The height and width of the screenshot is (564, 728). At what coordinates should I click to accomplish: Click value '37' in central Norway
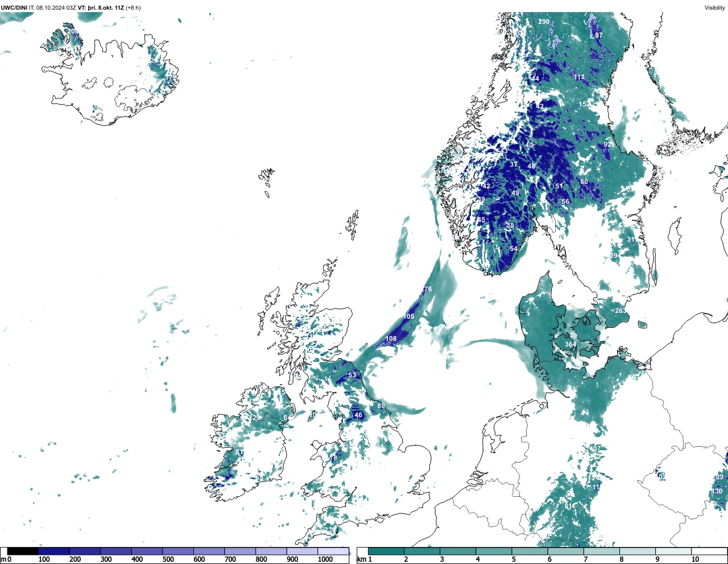514,164
